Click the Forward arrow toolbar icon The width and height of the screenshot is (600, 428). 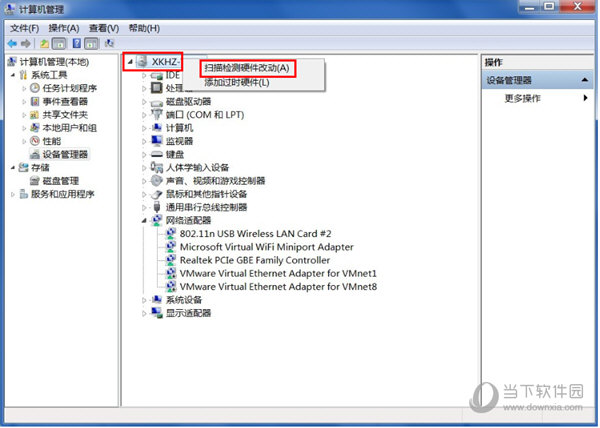[x=26, y=44]
